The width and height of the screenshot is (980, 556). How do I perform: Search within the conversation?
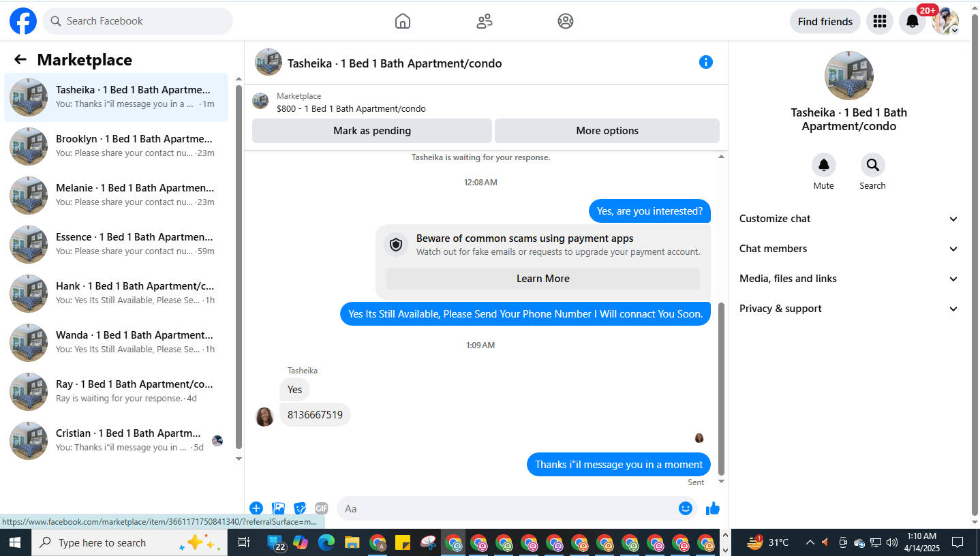coord(872,165)
